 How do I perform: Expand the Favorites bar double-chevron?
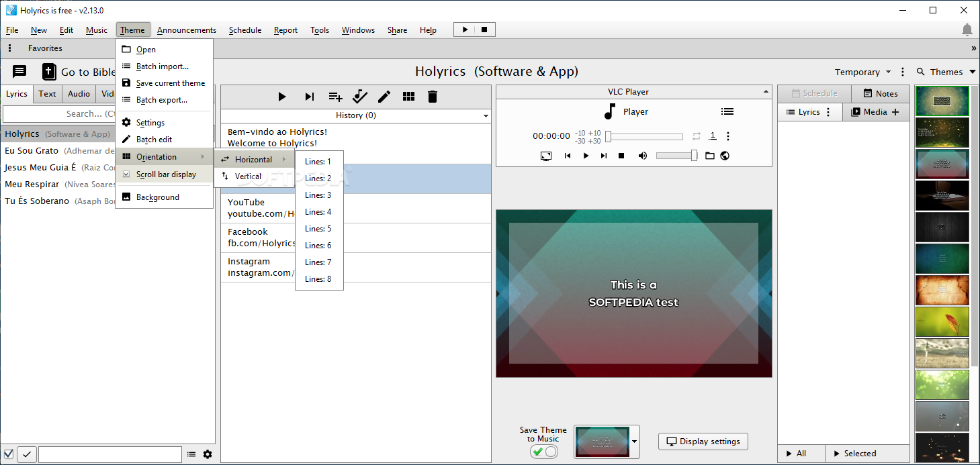coord(973,48)
